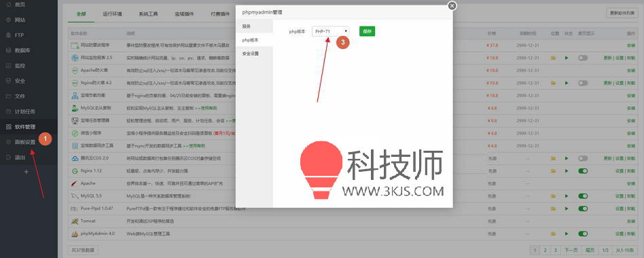This screenshot has height=258, width=644.
Task: Click the 宝塔负载均衡 icon
Action: point(75,96)
